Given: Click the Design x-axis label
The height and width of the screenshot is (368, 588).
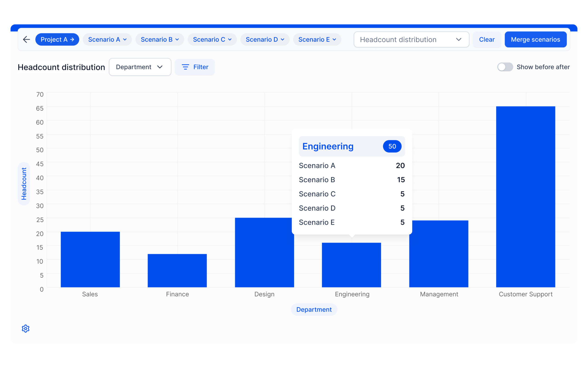Looking at the screenshot, I should coord(264,294).
